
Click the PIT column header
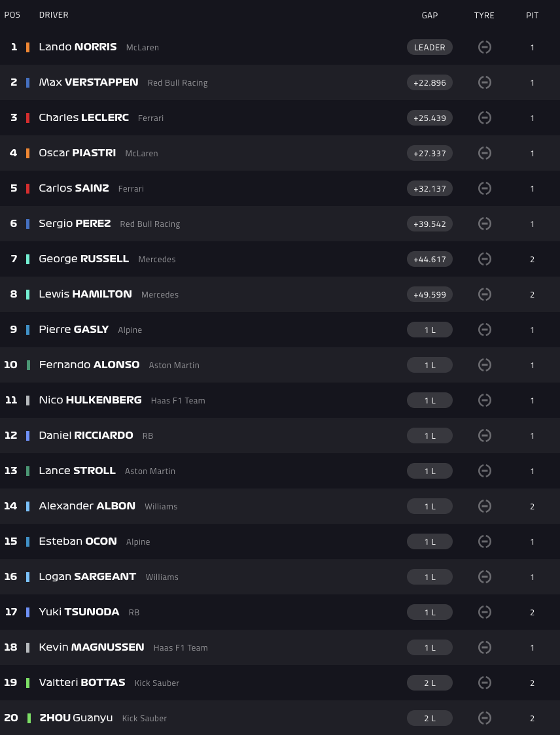[x=533, y=15]
